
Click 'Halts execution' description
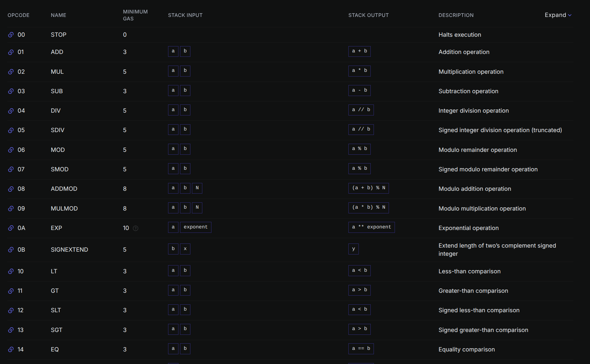pyautogui.click(x=460, y=35)
